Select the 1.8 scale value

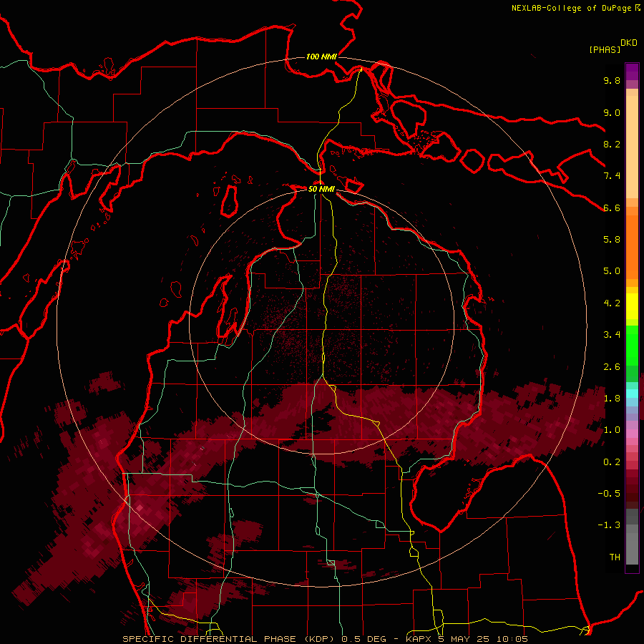pos(612,398)
